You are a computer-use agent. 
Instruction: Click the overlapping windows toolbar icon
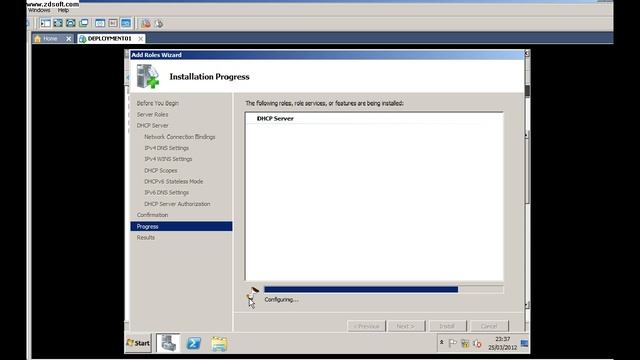click(x=84, y=23)
